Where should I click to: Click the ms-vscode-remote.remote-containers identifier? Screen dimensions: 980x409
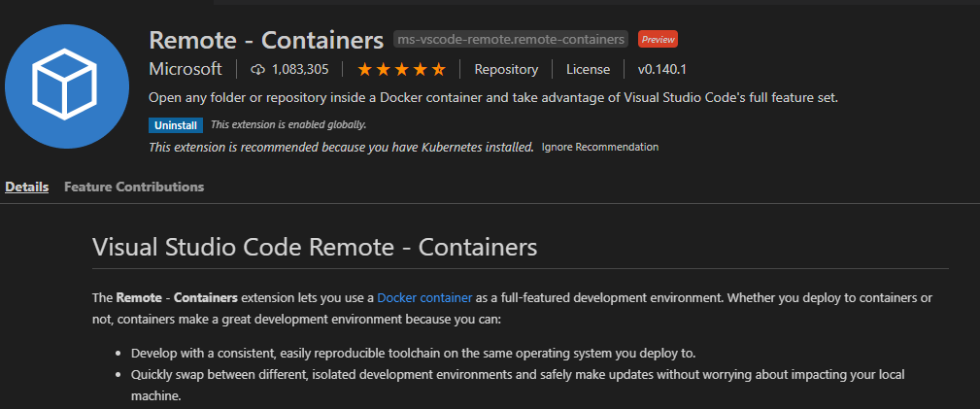click(x=511, y=40)
